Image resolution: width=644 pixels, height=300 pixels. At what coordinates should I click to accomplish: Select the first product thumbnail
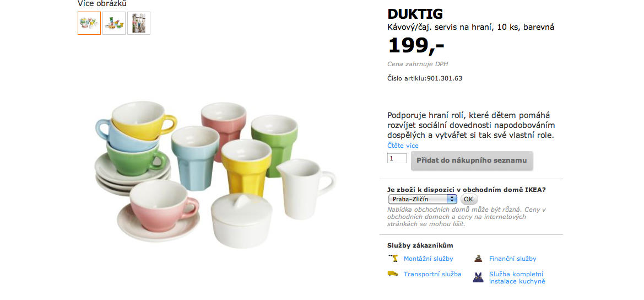[x=89, y=23]
